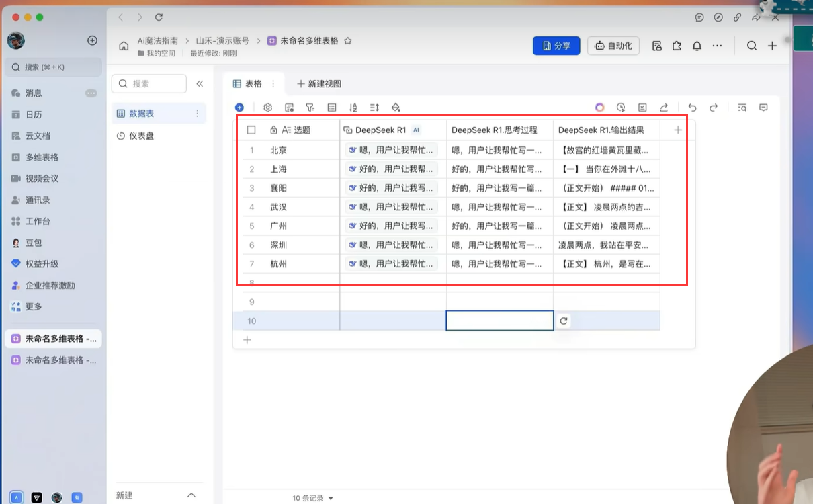Undo the last table action
The width and height of the screenshot is (813, 504).
click(692, 108)
